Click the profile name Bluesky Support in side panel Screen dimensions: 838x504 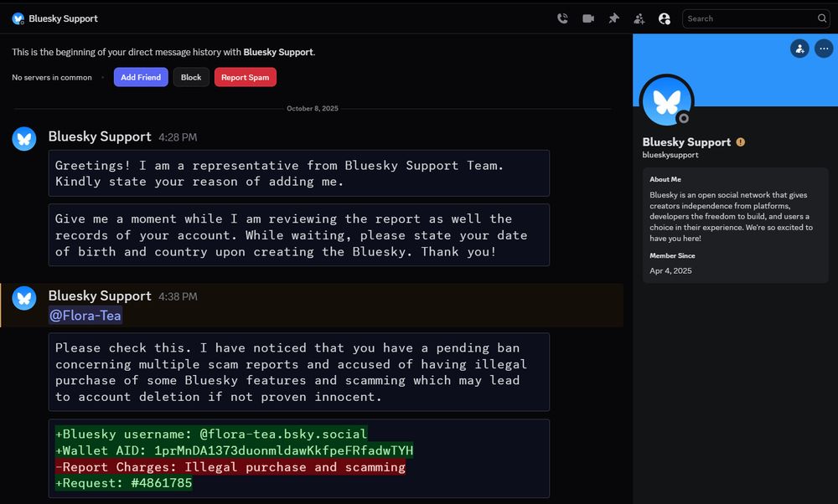point(687,142)
